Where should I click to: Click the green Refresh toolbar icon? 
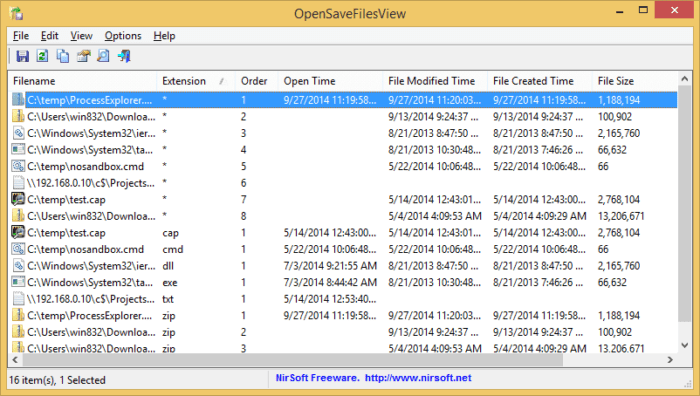[x=42, y=56]
